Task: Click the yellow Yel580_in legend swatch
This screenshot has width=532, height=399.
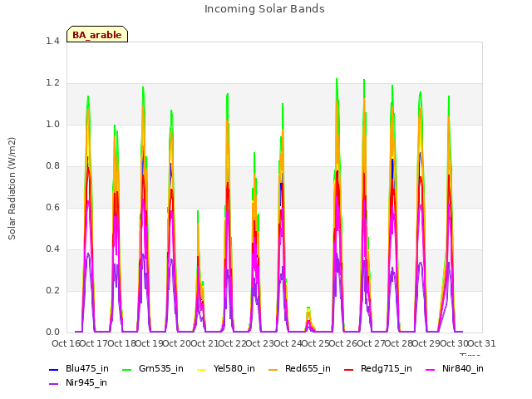Action: coord(201,369)
